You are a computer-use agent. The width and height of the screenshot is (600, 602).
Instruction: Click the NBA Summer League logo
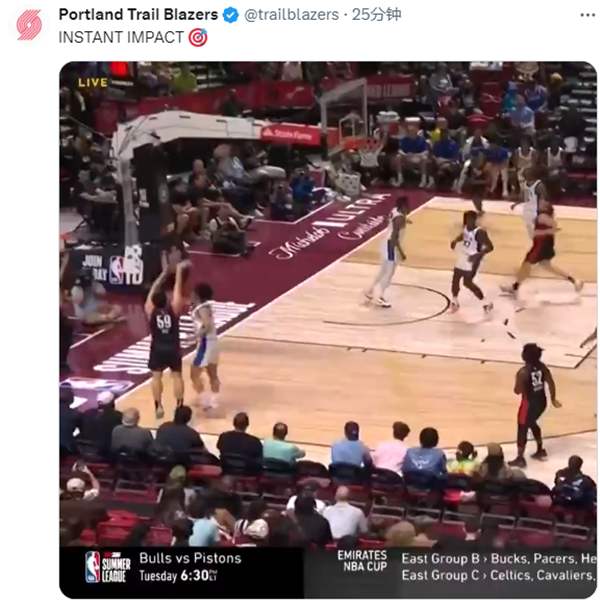pyautogui.click(x=108, y=567)
